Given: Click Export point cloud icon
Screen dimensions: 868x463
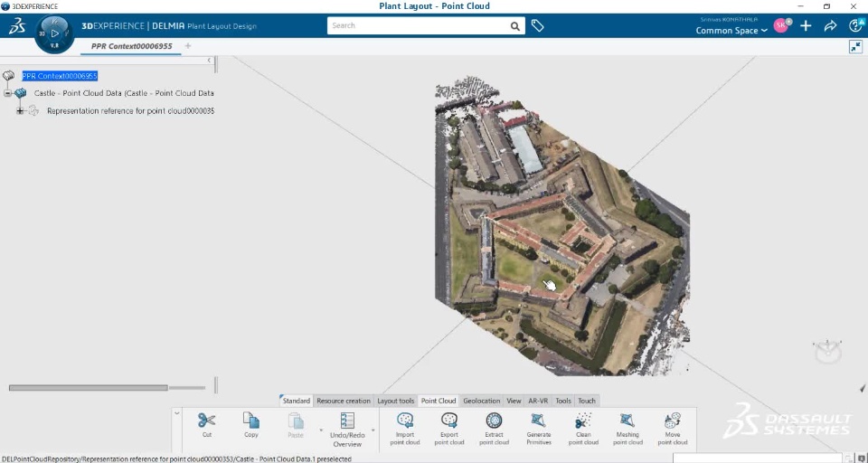Looking at the screenshot, I should click(x=449, y=420).
